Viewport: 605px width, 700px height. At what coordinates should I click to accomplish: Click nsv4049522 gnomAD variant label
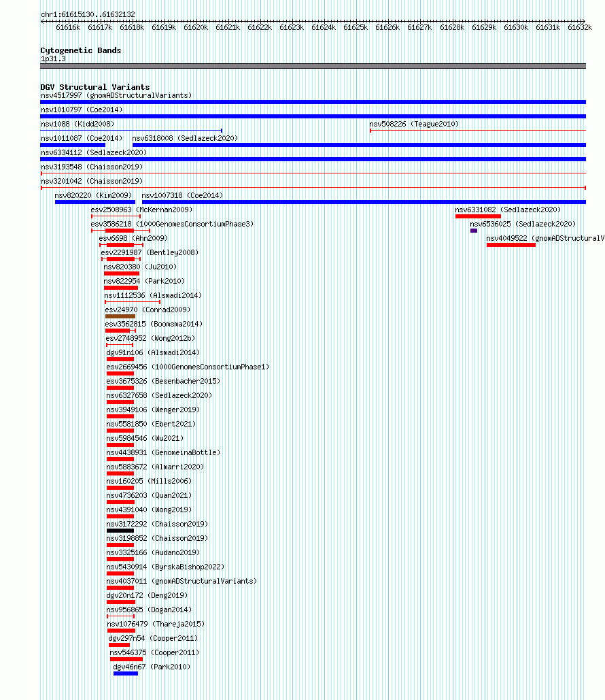[x=545, y=238]
